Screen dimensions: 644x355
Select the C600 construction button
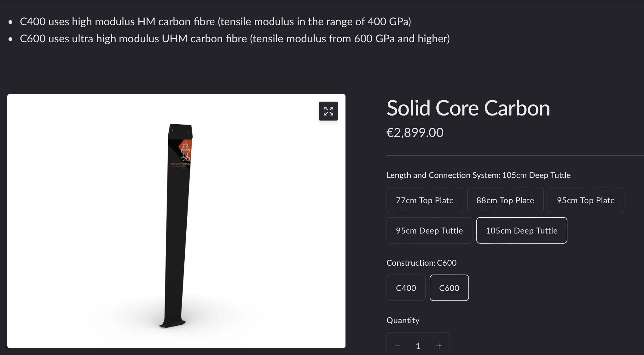(449, 288)
